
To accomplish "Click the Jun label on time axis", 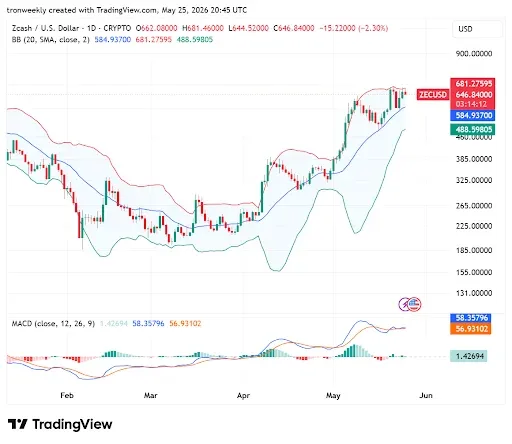I will pyautogui.click(x=426, y=395).
